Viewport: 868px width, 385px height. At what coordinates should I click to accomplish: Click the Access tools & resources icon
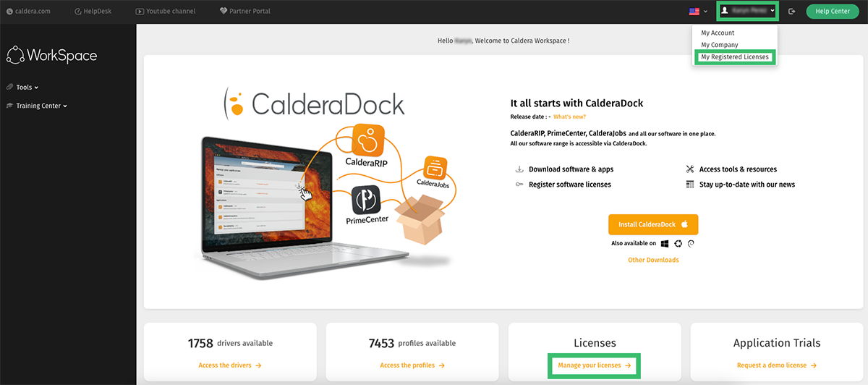coord(690,169)
